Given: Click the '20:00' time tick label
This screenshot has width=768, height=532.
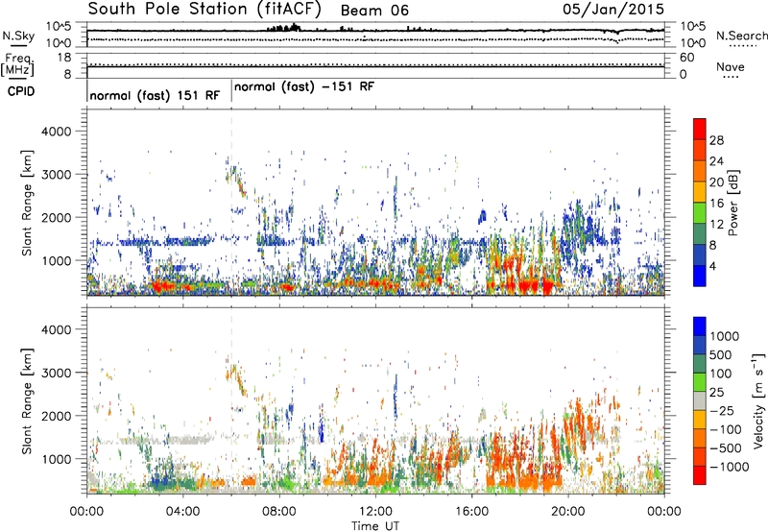Looking at the screenshot, I should pyautogui.click(x=567, y=512).
